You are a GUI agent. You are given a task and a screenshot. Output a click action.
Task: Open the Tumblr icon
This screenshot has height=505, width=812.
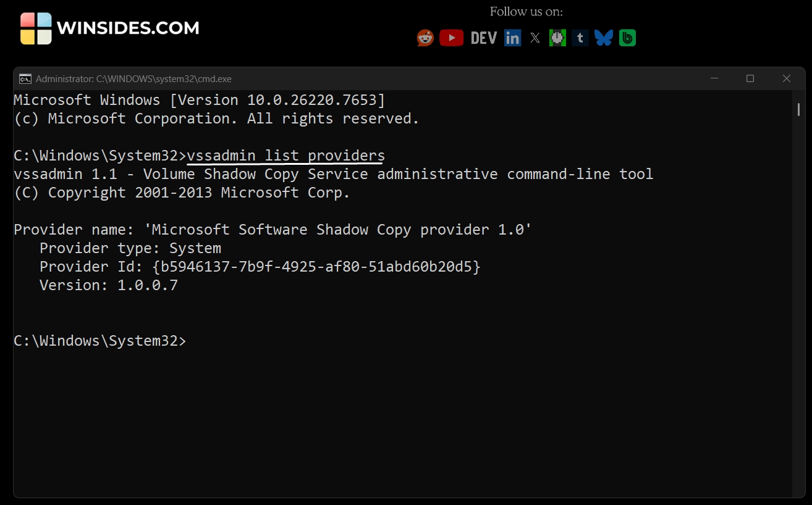(580, 38)
